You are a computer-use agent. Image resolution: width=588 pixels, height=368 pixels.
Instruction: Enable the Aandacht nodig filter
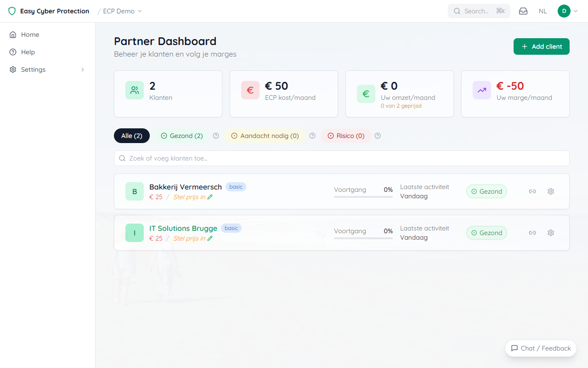(265, 136)
